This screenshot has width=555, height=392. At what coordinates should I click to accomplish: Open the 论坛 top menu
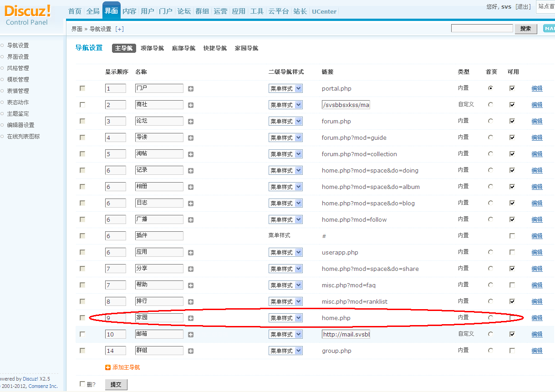(184, 11)
